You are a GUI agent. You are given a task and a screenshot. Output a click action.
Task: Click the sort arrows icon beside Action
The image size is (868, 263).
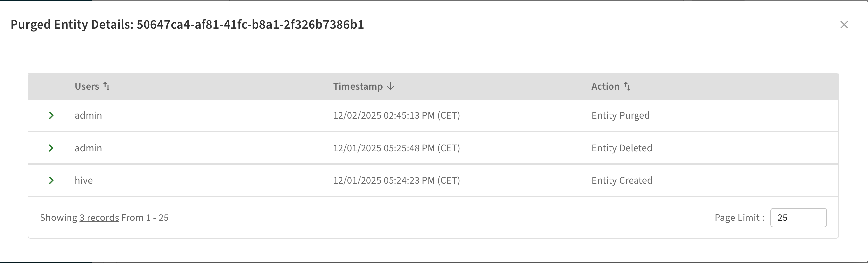627,86
